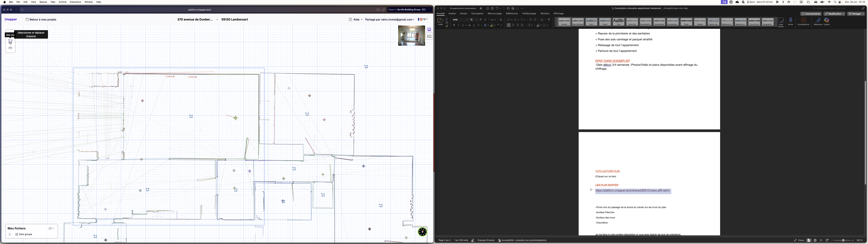
Task: Click the Retour à mes projets button
Action: pyautogui.click(x=41, y=19)
